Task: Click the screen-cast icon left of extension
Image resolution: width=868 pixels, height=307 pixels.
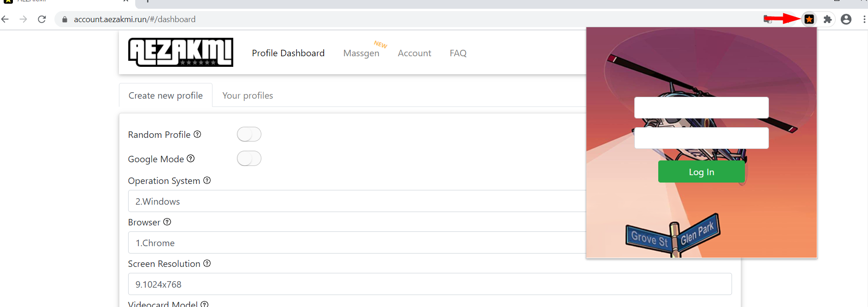Action: (x=768, y=19)
